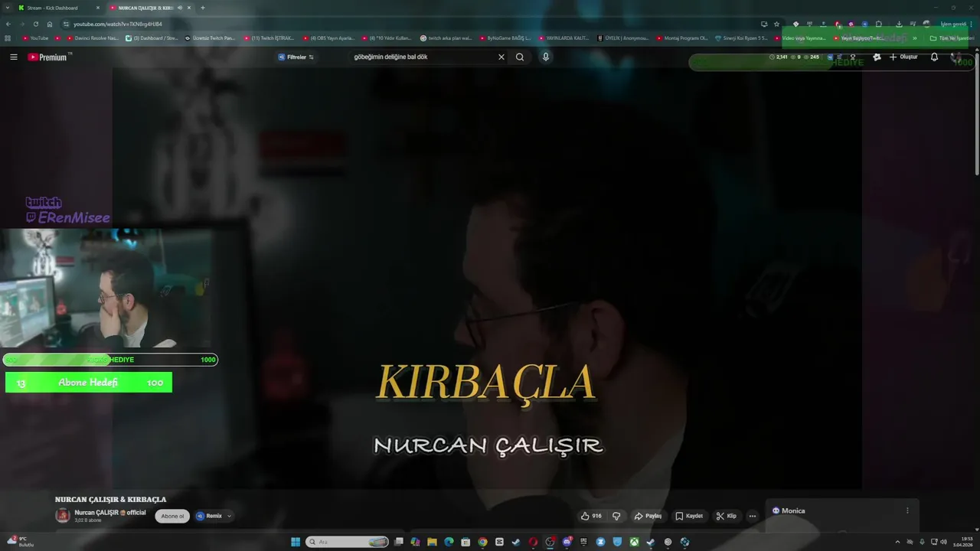The height and width of the screenshot is (551, 980).
Task: Focus the YouTube search box
Action: pyautogui.click(x=423, y=57)
